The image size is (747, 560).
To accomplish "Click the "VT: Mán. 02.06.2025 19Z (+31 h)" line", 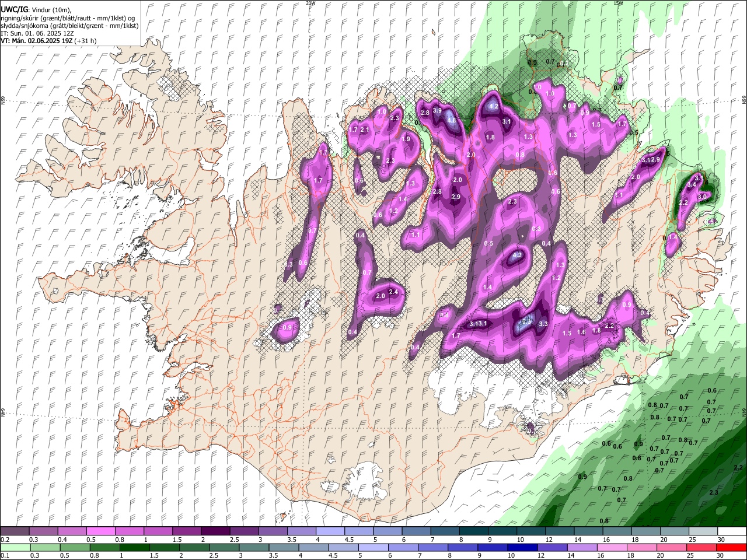I will pos(48,41).
